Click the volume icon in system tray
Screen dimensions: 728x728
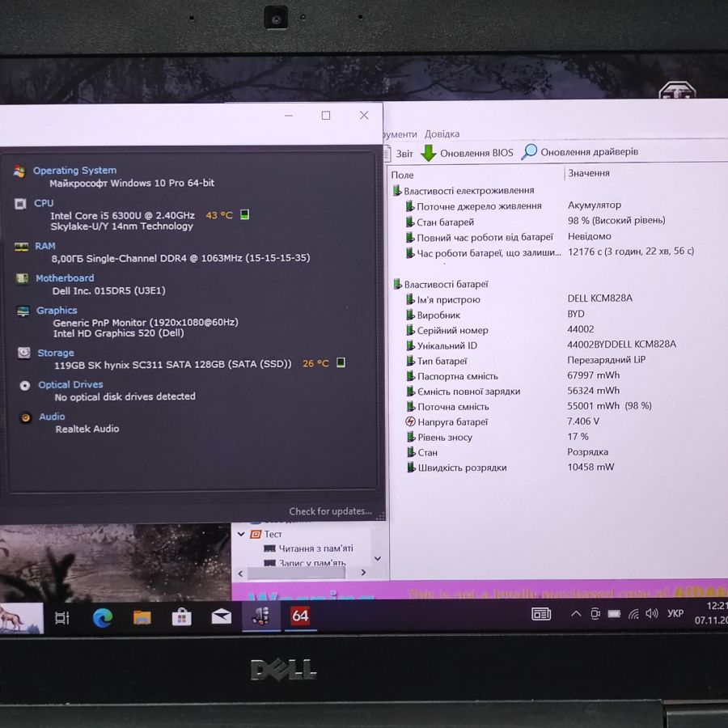coord(651,614)
